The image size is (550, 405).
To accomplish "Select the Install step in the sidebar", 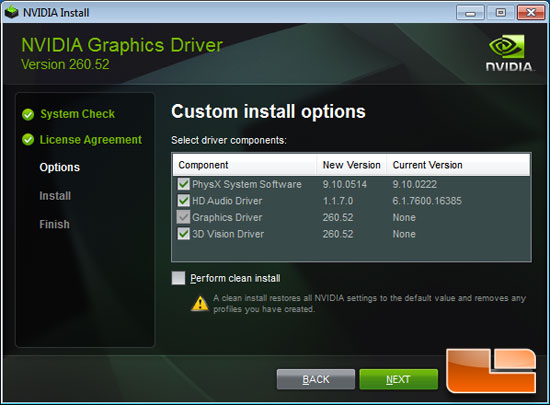I will click(55, 196).
